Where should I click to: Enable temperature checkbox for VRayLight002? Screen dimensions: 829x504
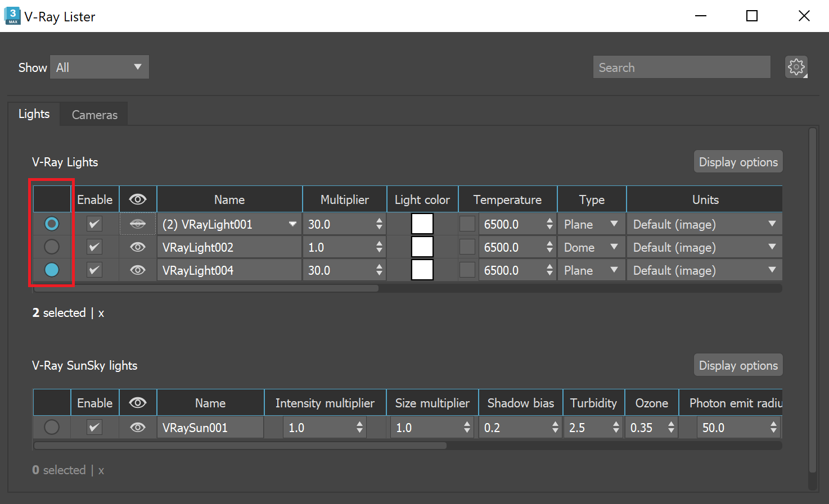click(467, 247)
